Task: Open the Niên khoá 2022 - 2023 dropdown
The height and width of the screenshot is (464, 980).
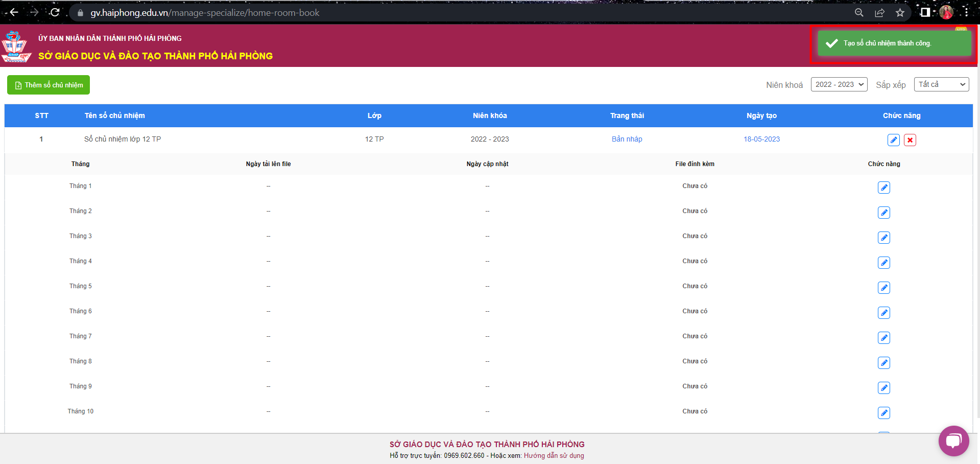Action: tap(839, 84)
